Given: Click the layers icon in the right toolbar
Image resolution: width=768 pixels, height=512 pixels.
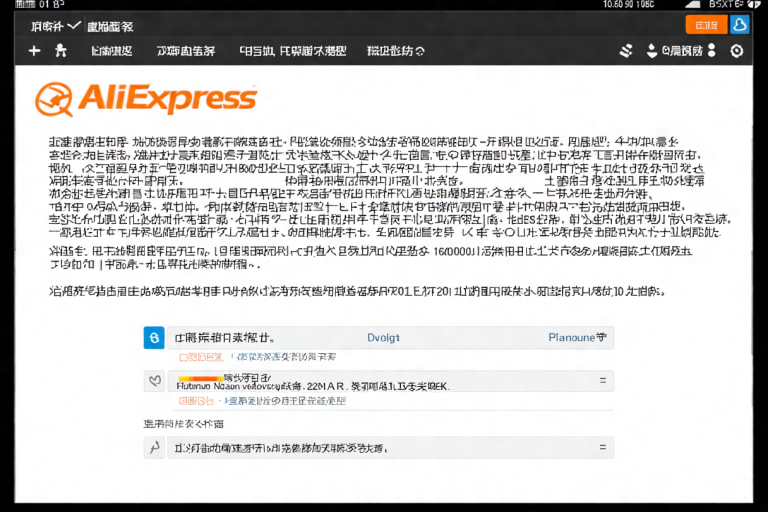Looking at the screenshot, I should (627, 50).
